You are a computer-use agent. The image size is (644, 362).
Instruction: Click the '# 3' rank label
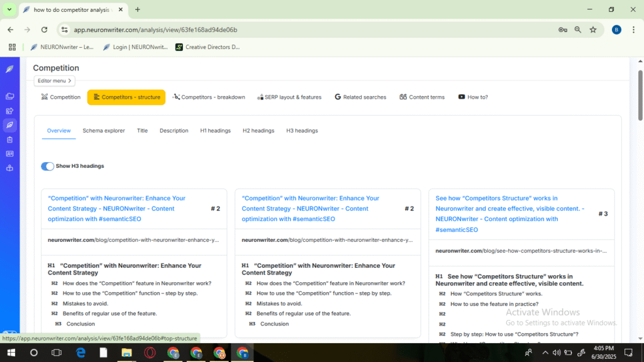(603, 214)
